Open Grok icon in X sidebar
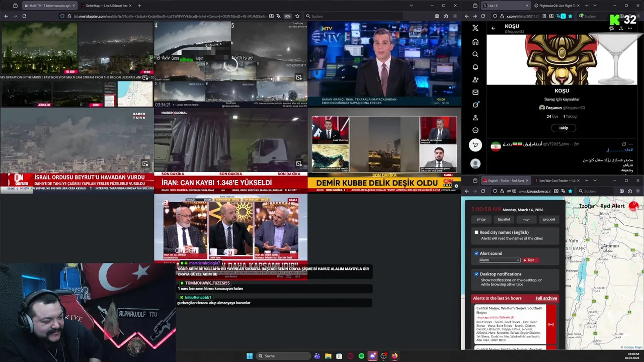The width and height of the screenshot is (644, 362). tap(475, 105)
